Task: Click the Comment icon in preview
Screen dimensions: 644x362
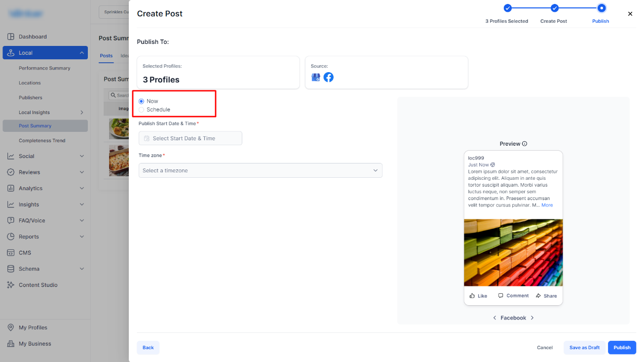Action: point(501,296)
